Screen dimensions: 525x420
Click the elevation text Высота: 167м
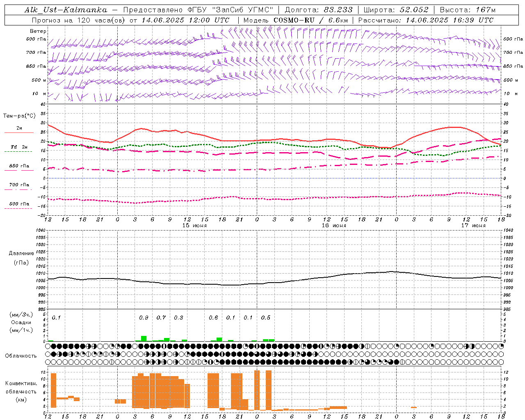click(468, 10)
